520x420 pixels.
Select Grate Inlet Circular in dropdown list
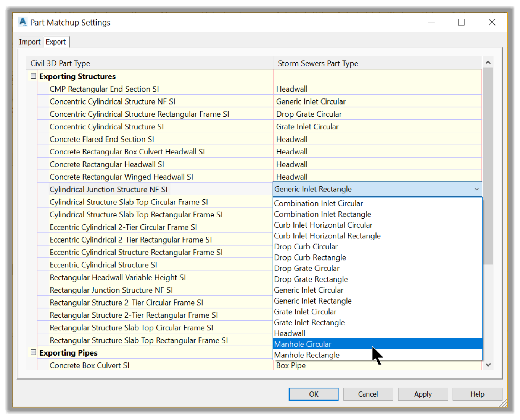(378, 312)
